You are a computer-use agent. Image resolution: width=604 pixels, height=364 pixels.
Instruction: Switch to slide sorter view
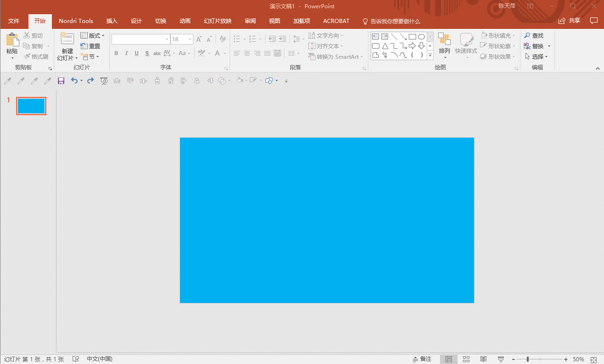pos(466,359)
